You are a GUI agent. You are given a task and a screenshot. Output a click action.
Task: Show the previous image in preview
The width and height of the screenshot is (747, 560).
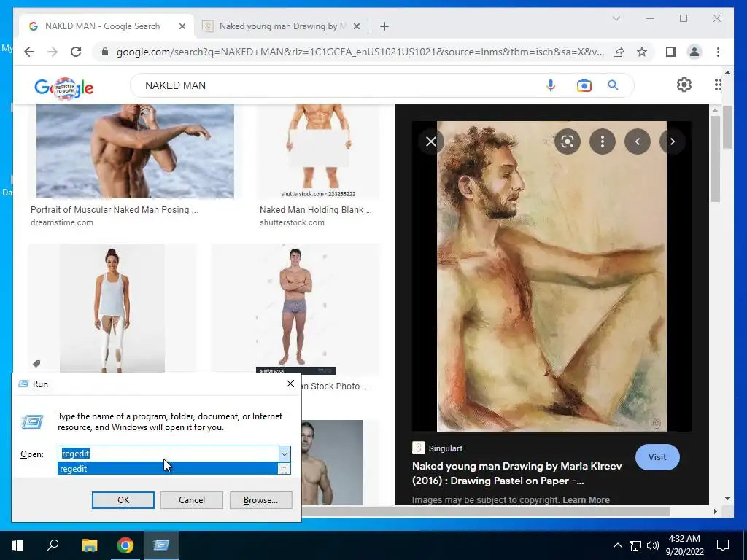click(x=638, y=141)
